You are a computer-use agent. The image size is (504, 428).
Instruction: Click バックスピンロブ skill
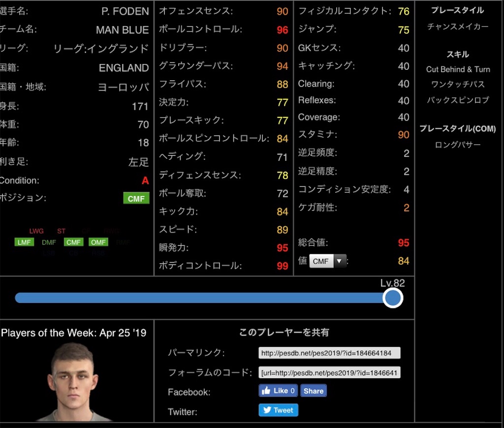click(458, 99)
